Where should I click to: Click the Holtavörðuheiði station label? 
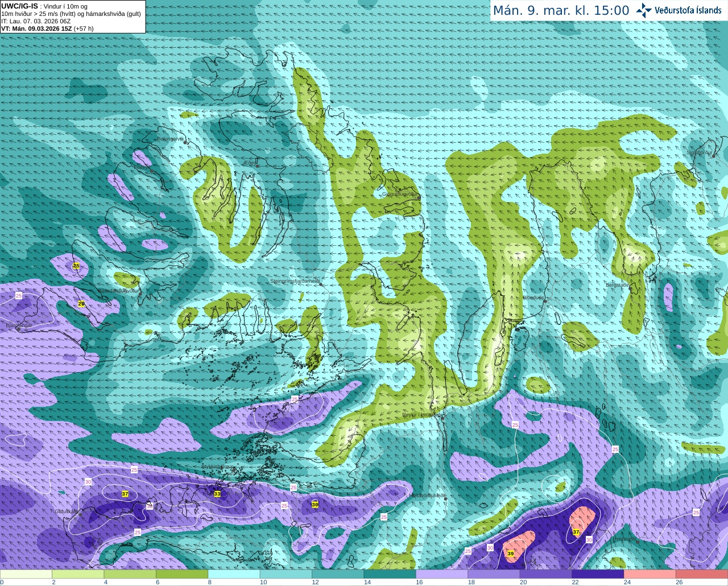pyautogui.click(x=428, y=496)
